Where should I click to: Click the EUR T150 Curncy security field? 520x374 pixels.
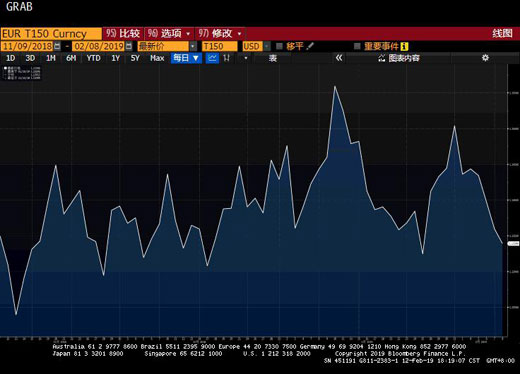[x=51, y=34]
